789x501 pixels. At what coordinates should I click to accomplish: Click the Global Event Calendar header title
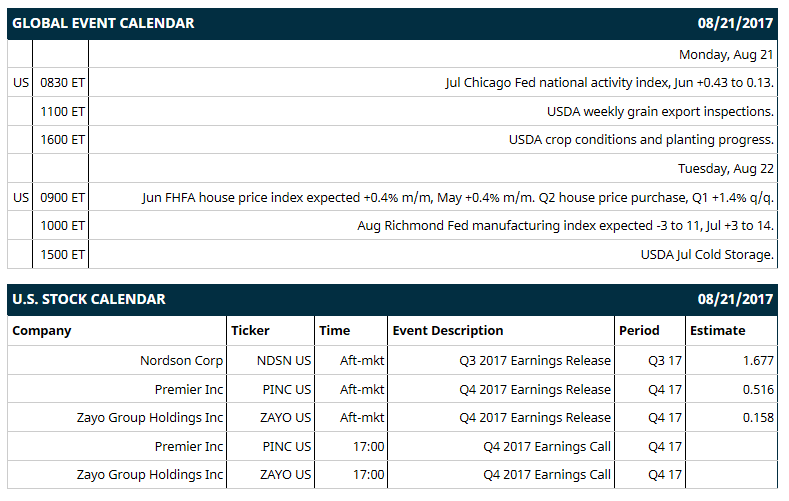click(x=103, y=23)
